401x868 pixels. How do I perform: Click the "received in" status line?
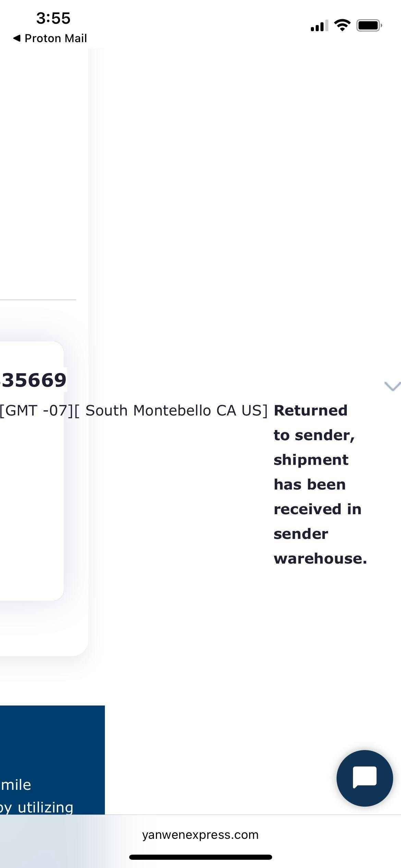click(317, 509)
